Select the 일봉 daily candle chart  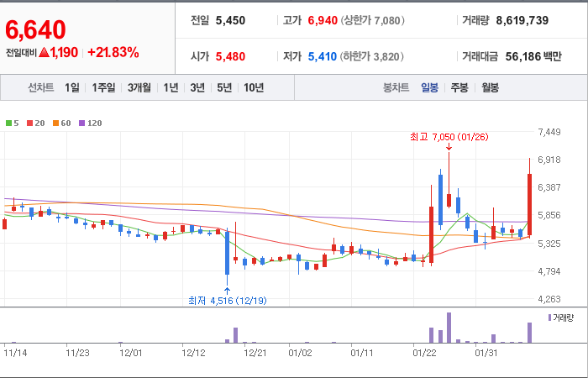point(429,87)
